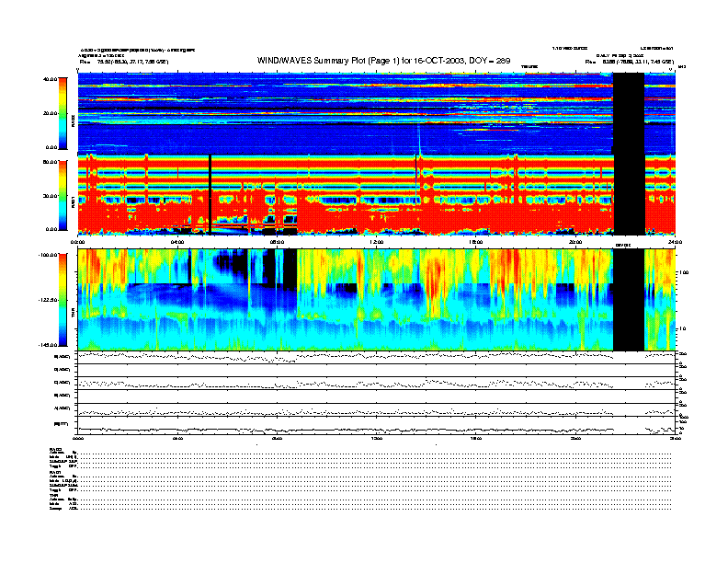Click the RAD1 color scale bar
The height and width of the screenshot is (563, 728).
point(63,196)
